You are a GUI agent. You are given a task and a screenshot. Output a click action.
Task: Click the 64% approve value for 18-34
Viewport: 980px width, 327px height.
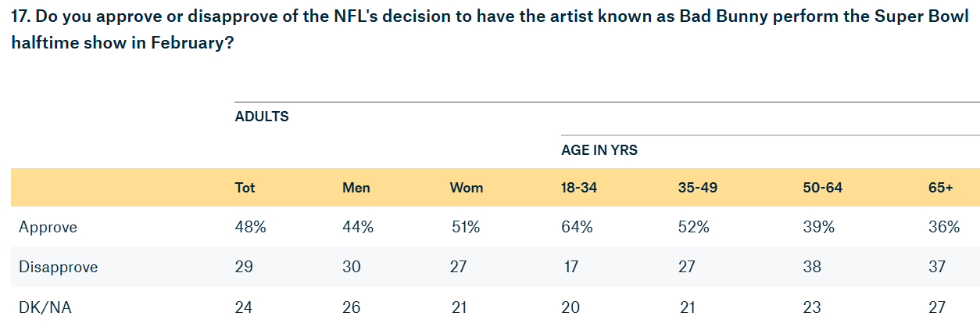(x=578, y=227)
